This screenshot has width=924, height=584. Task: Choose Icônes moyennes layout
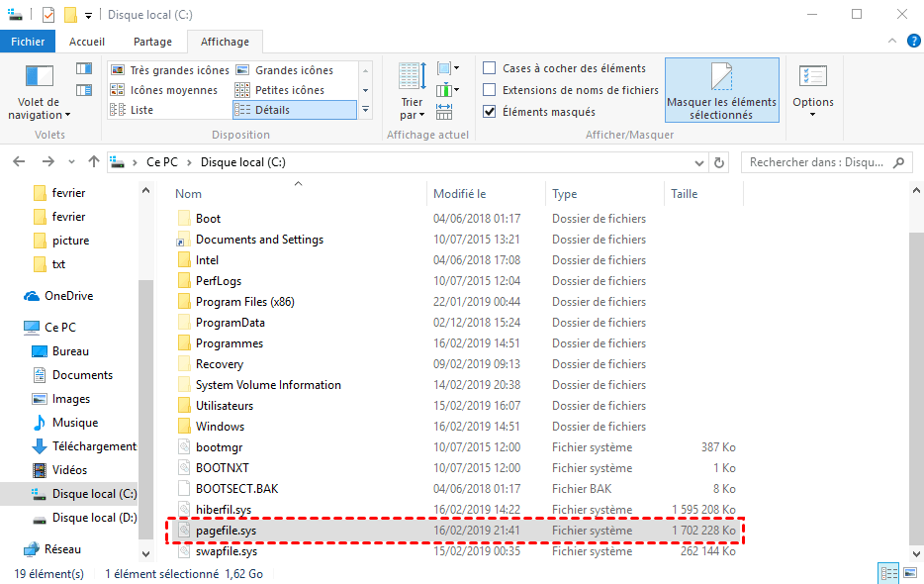(x=164, y=90)
